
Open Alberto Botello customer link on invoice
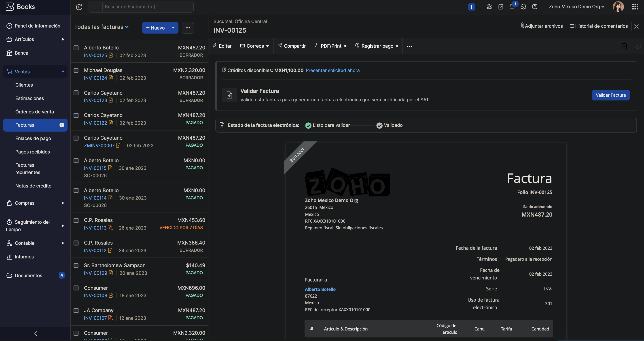(320, 289)
